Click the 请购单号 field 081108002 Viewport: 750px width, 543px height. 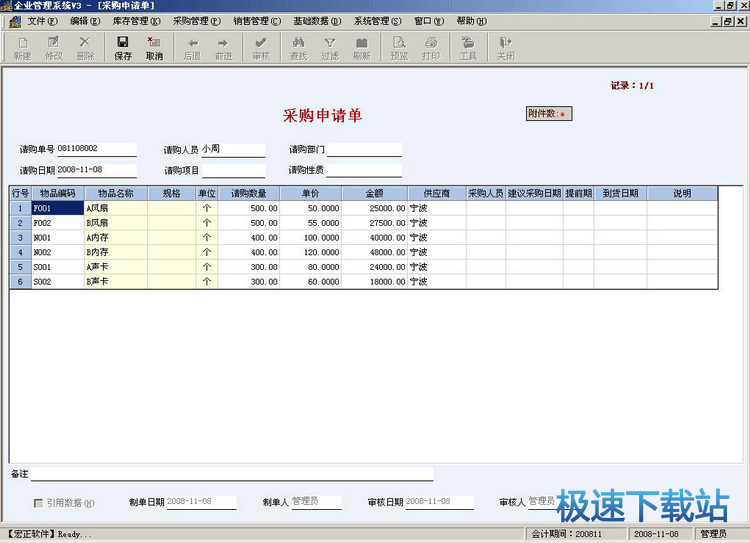pos(97,149)
